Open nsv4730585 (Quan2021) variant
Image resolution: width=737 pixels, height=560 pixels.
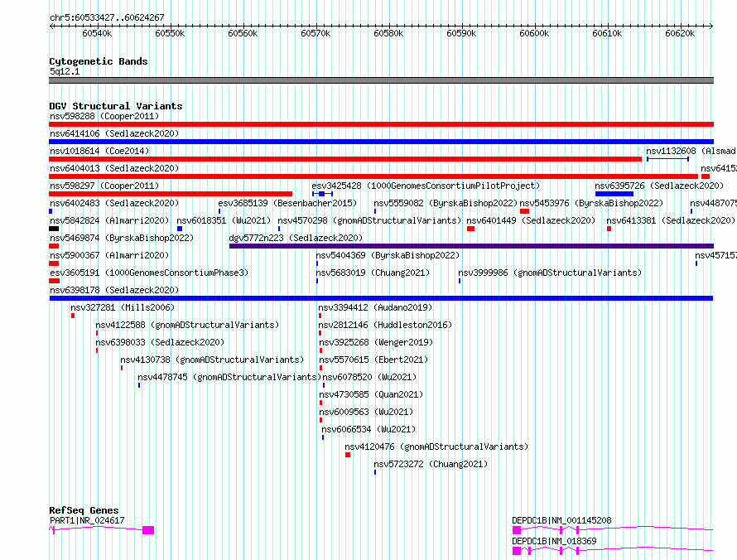(x=371, y=394)
